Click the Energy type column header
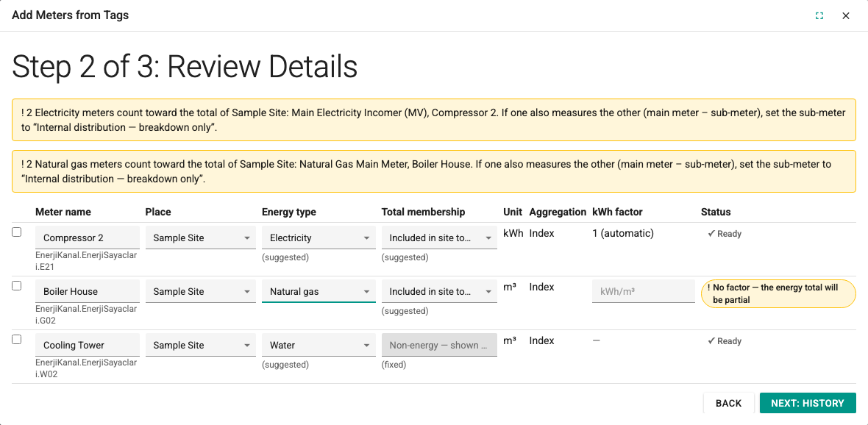868x425 pixels. tap(289, 212)
